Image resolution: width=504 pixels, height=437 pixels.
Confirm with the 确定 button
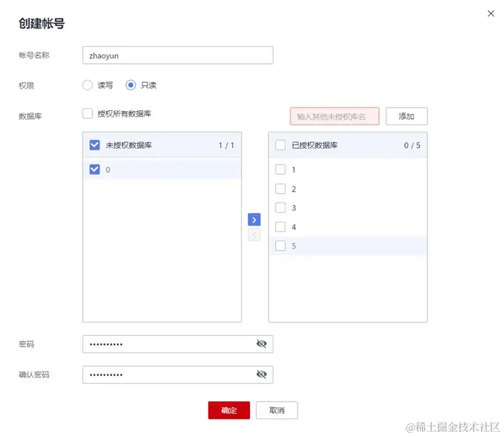click(229, 411)
